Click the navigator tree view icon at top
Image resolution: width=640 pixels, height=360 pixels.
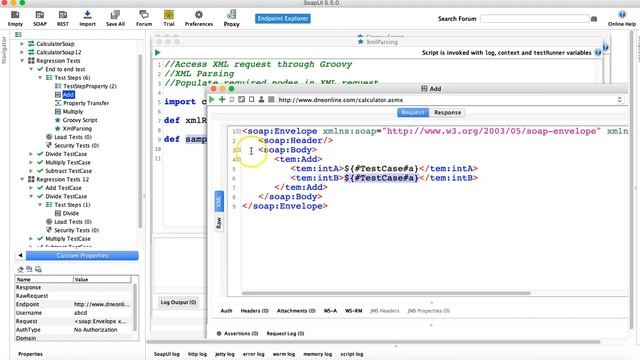click(18, 35)
